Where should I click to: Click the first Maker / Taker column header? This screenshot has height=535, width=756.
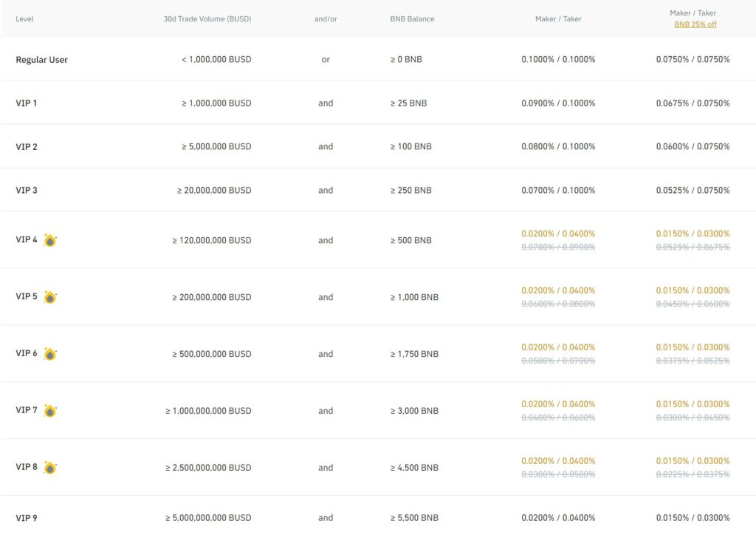(x=558, y=18)
